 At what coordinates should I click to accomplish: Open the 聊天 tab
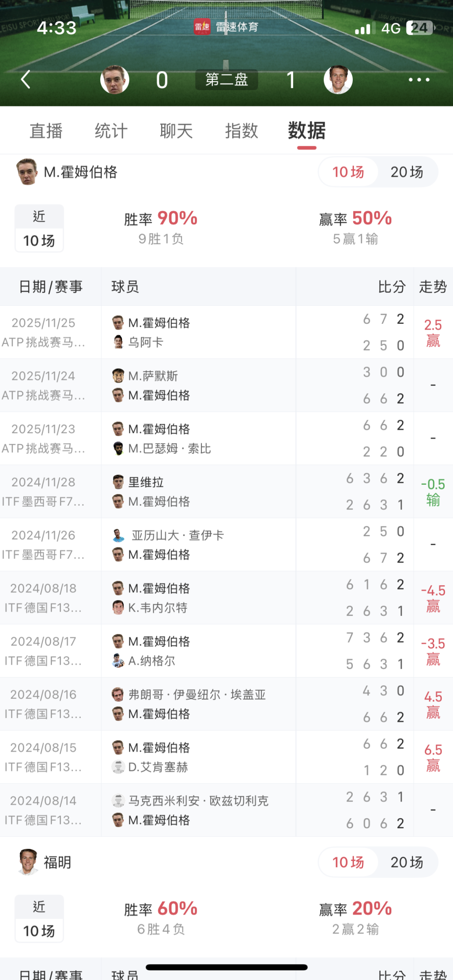click(x=176, y=131)
